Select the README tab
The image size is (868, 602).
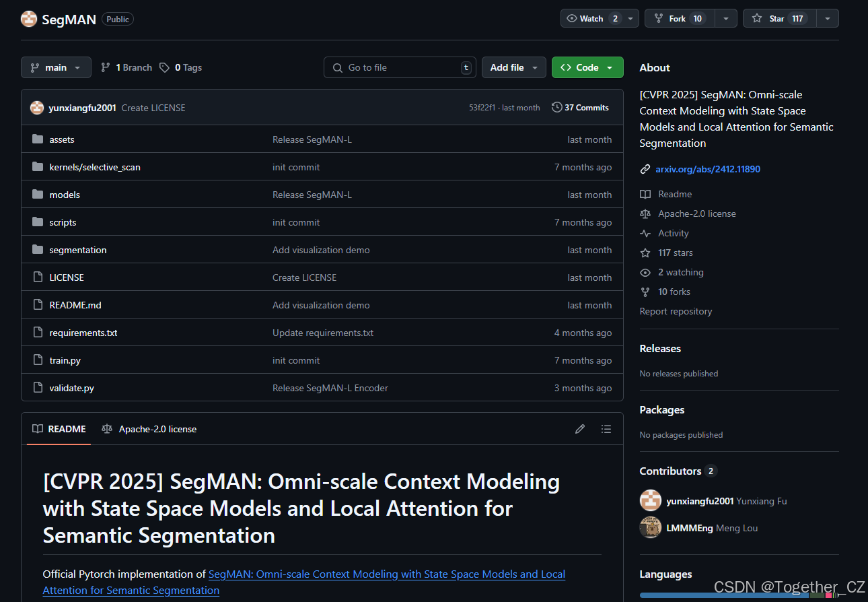tap(59, 429)
